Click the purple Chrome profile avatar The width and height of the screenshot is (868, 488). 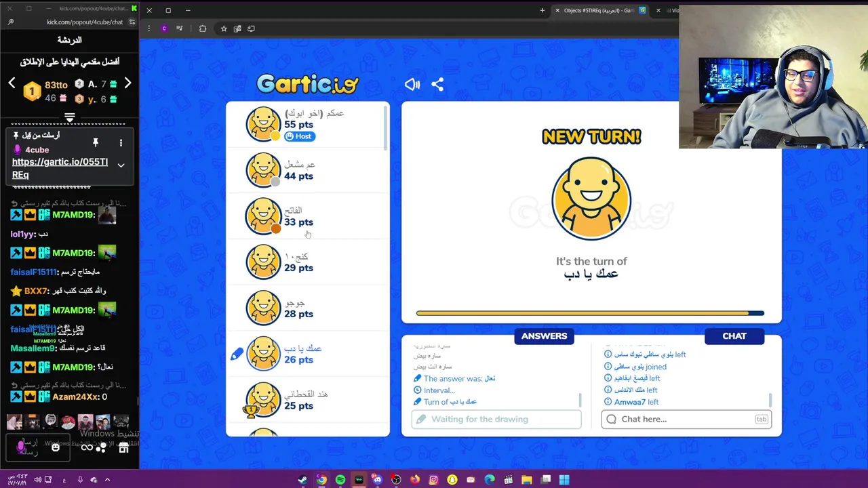[164, 28]
